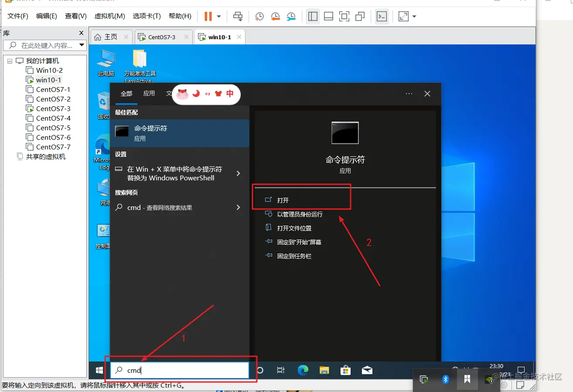
Task: Select the 应用 search filter tab
Action: (x=149, y=94)
